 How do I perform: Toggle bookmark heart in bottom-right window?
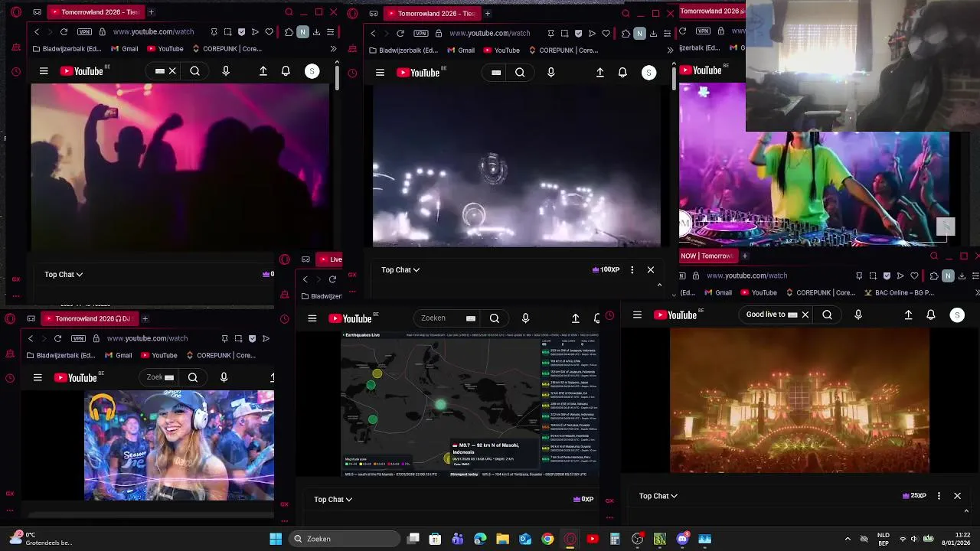point(915,275)
